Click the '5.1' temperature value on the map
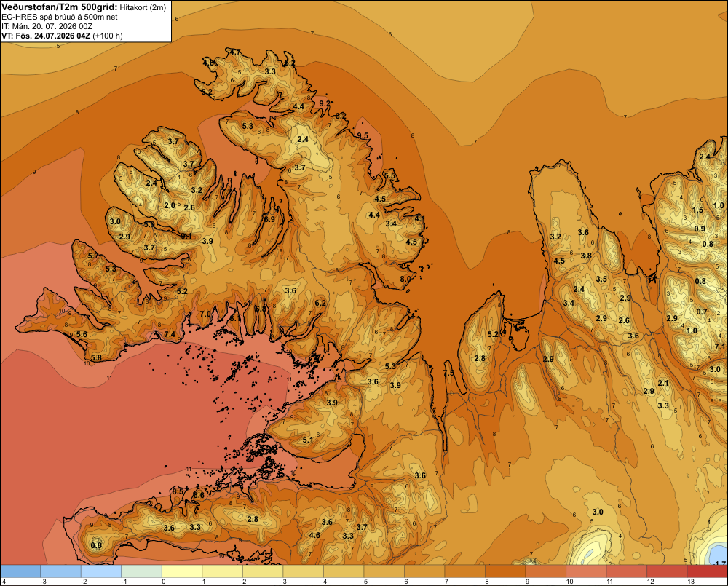Screen dimensions: 728x586 click(308, 440)
